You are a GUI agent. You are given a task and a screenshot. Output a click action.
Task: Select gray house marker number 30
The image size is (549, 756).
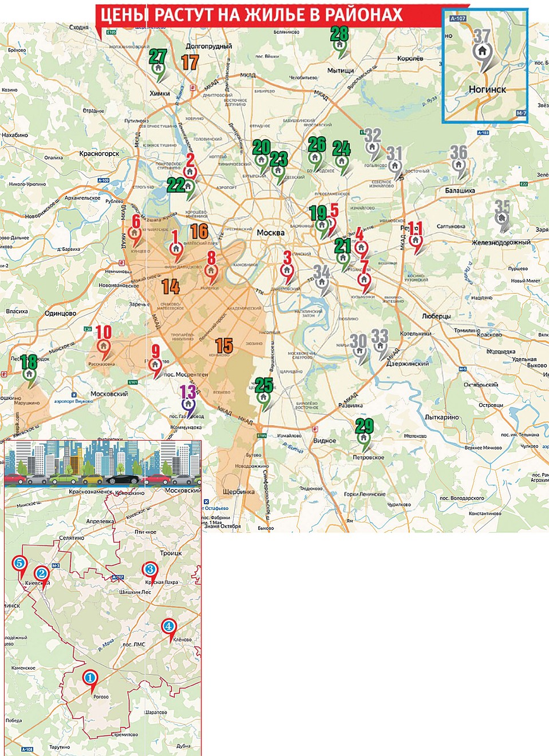click(x=359, y=351)
